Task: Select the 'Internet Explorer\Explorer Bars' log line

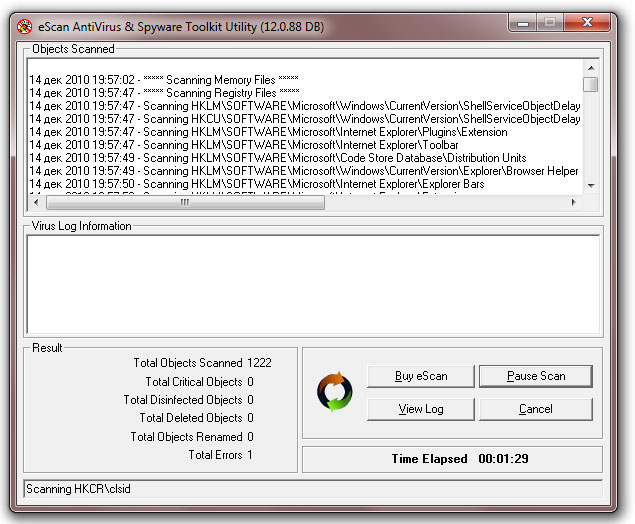Action: point(257,183)
